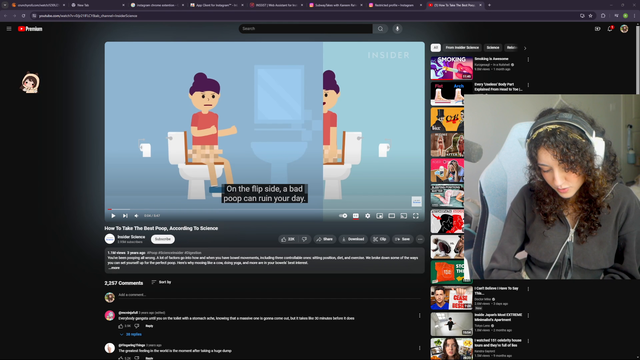Open more actions ellipsis beside Save

coord(420,239)
